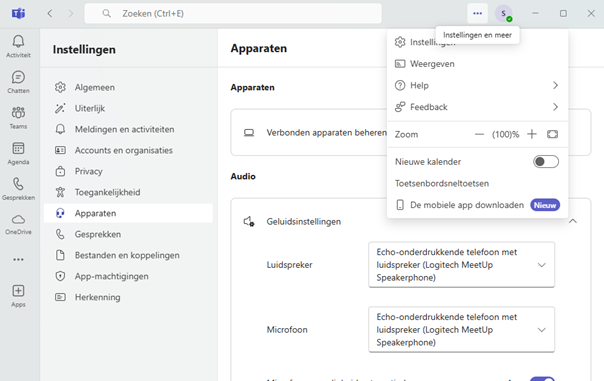Click the Instellingen en meer ellipsis button

(477, 13)
